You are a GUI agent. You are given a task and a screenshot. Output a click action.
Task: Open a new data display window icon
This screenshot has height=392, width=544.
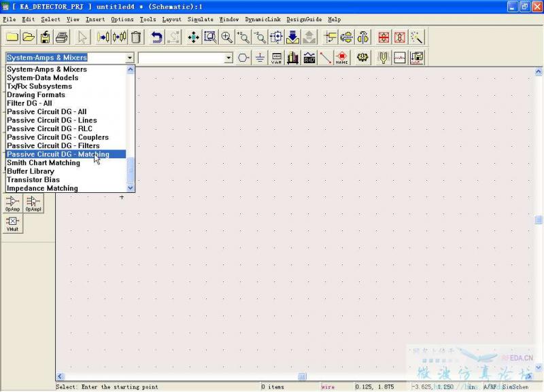(x=400, y=58)
